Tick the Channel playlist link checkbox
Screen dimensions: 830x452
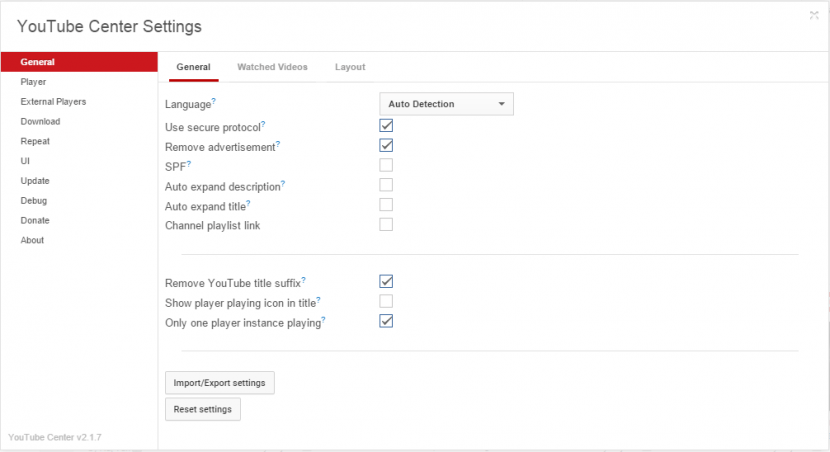click(386, 224)
